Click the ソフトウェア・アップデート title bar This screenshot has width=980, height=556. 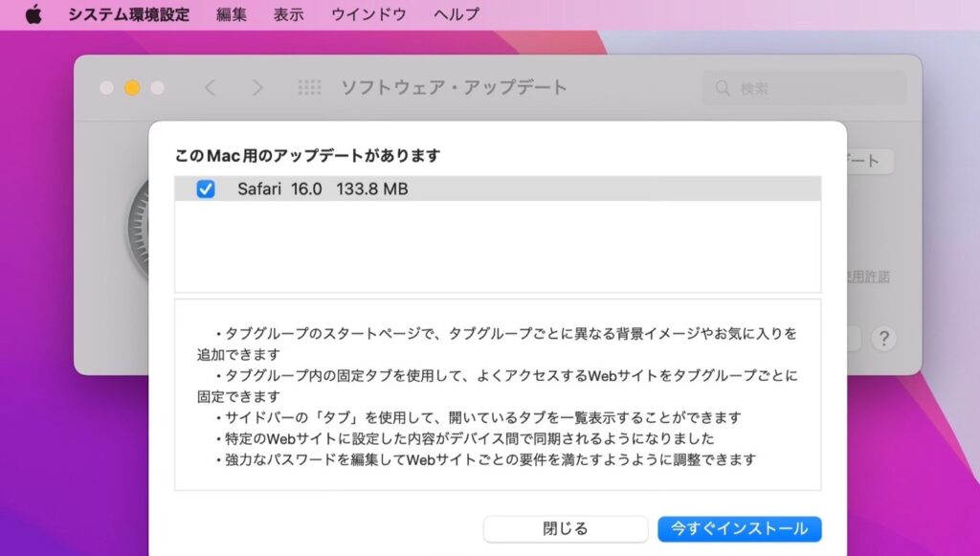click(454, 87)
